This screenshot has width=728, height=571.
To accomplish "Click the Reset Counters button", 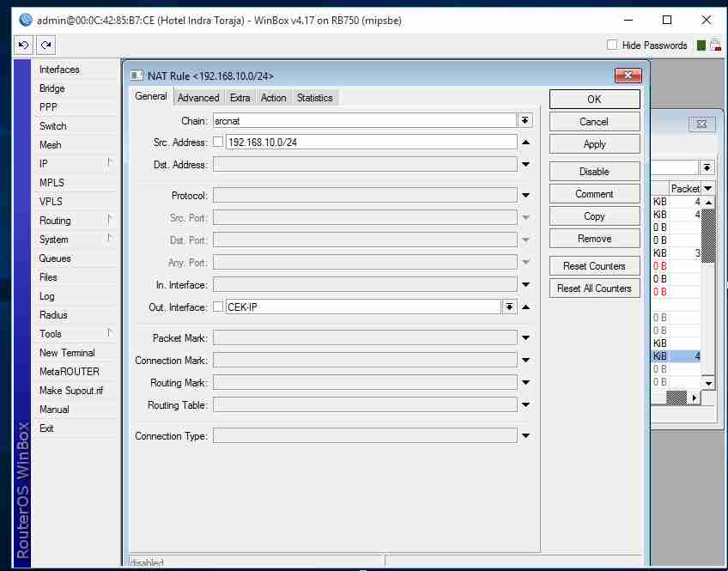I will click(x=594, y=266).
